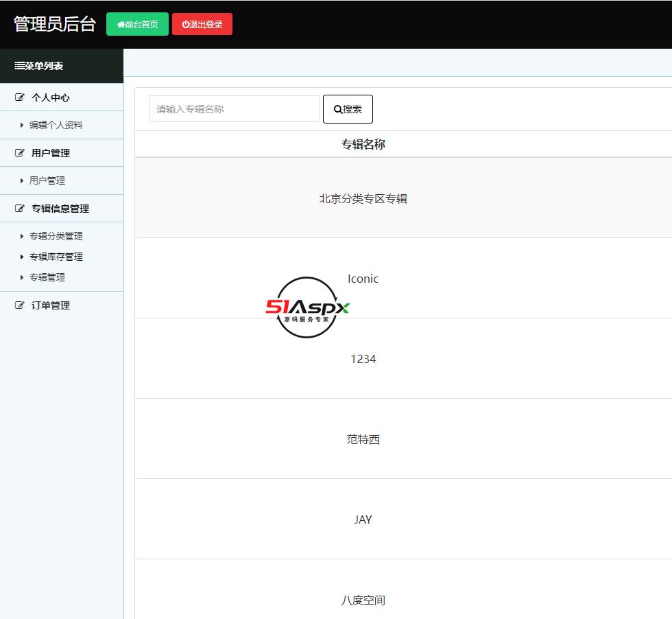Click the list icon beside 菜单列表
Screen dimensions: 672x619
click(19, 66)
